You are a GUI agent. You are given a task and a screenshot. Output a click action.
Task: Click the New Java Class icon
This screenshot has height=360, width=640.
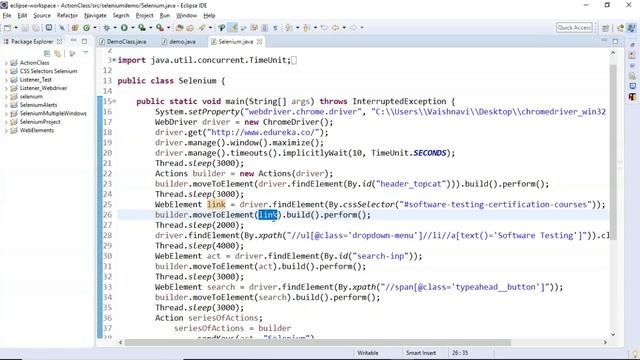coord(87,28)
